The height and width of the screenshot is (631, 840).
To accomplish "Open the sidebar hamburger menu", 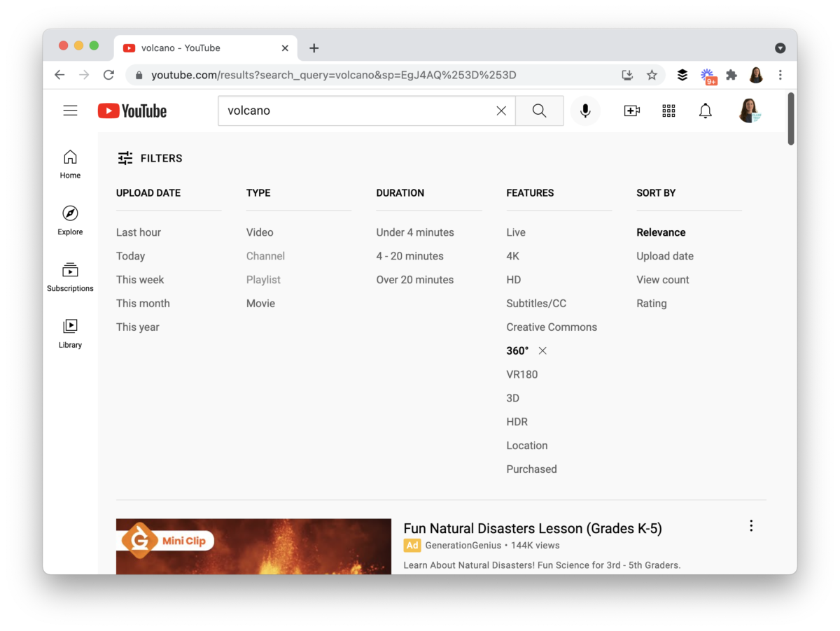I will point(70,110).
